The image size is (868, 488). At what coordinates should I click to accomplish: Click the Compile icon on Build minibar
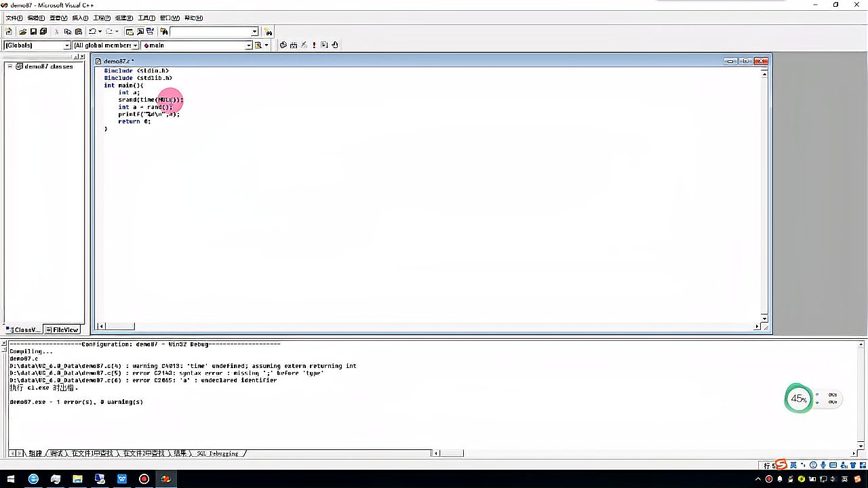283,45
